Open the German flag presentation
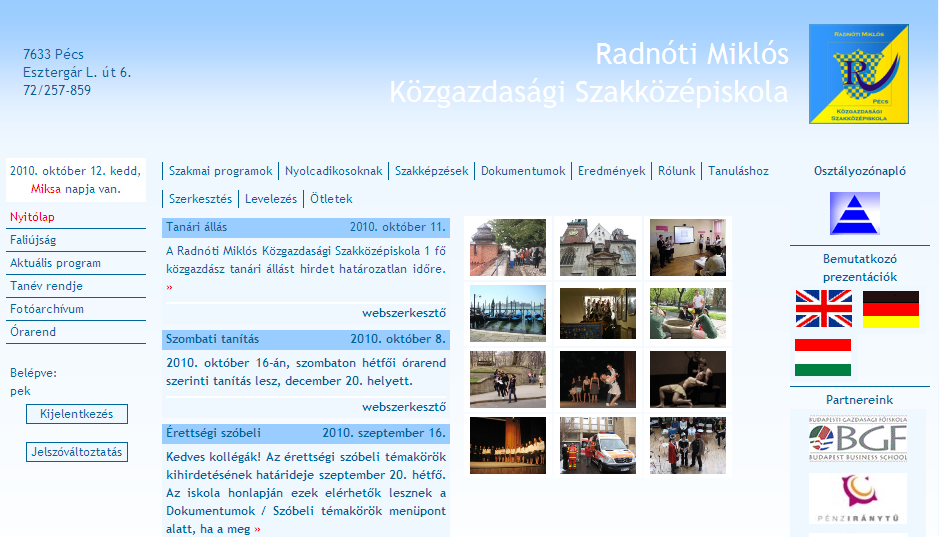This screenshot has height=537, width=939. coord(890,309)
